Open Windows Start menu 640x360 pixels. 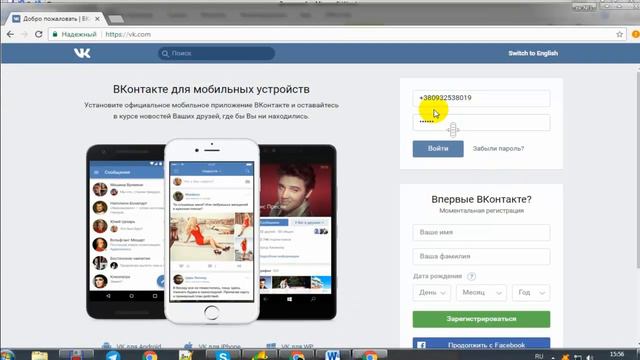point(7,355)
